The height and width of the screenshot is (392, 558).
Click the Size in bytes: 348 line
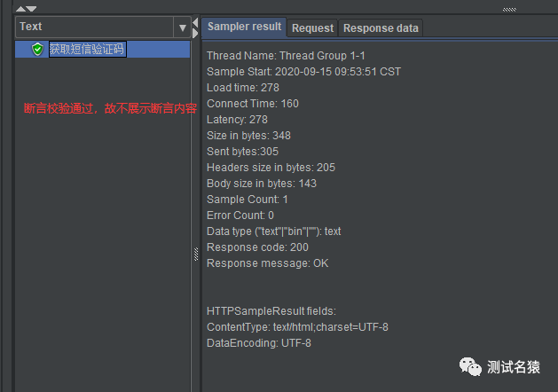click(x=248, y=136)
